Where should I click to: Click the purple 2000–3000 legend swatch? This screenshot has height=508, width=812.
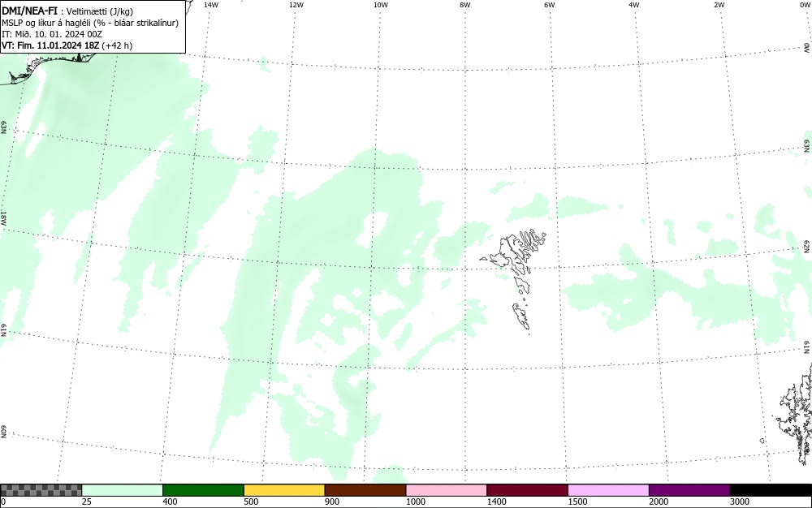coord(689,490)
